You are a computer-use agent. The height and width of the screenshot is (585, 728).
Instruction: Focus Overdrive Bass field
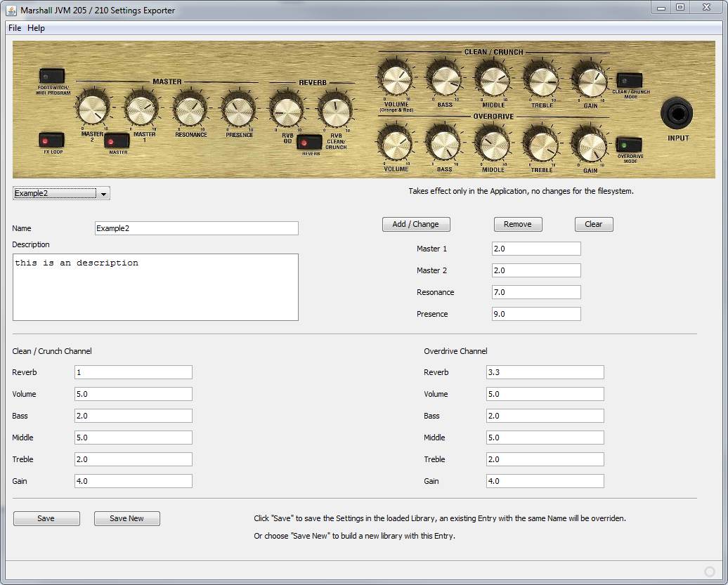coord(545,416)
